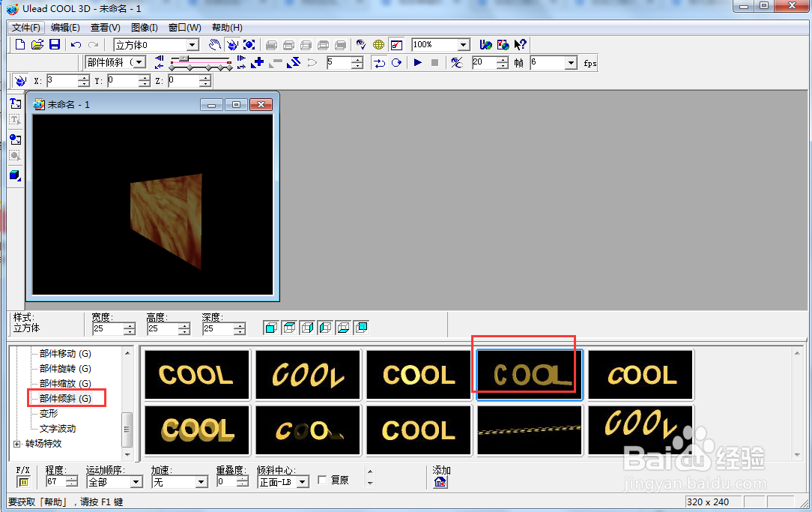812x512 pixels.
Task: Select the last cube face icon
Action: tap(362, 328)
